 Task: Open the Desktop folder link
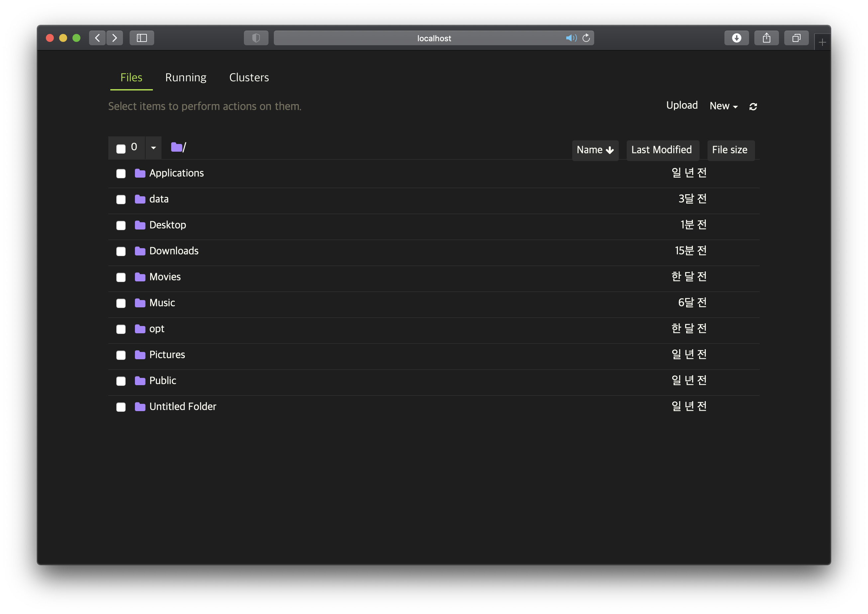pos(167,225)
